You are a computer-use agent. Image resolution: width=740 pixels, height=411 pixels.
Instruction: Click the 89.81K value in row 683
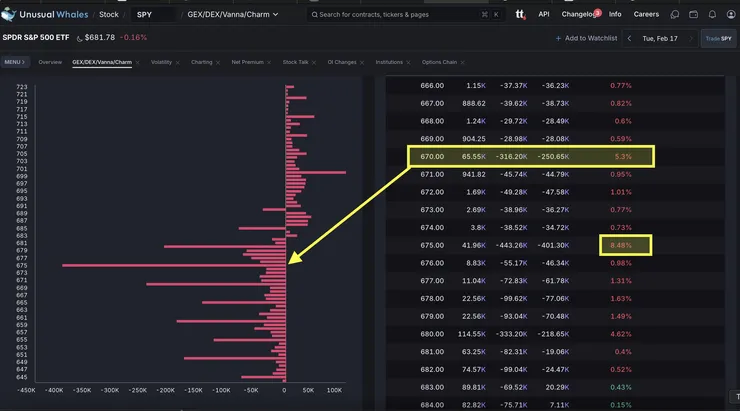point(474,387)
